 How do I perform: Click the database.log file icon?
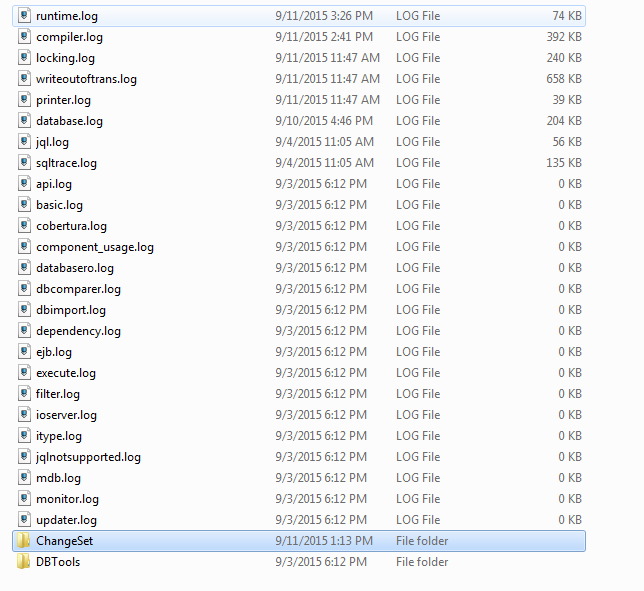click(x=24, y=121)
